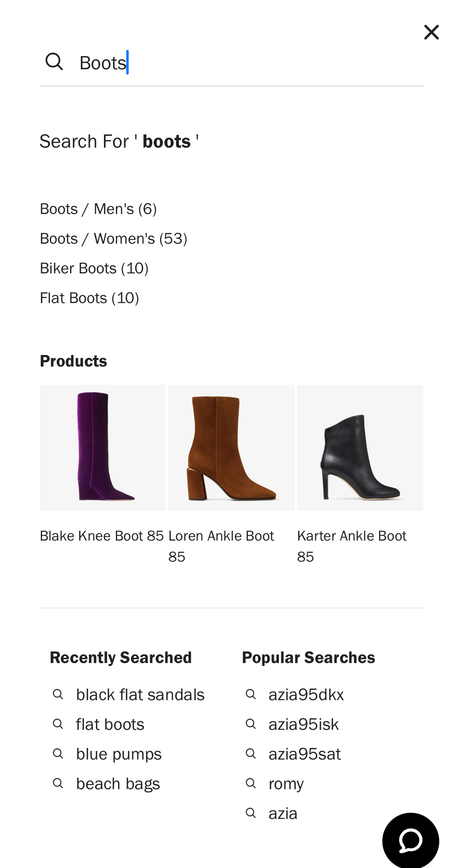This screenshot has height=868, width=464.
Task: Open Boots / Women's category
Action: coord(113,238)
